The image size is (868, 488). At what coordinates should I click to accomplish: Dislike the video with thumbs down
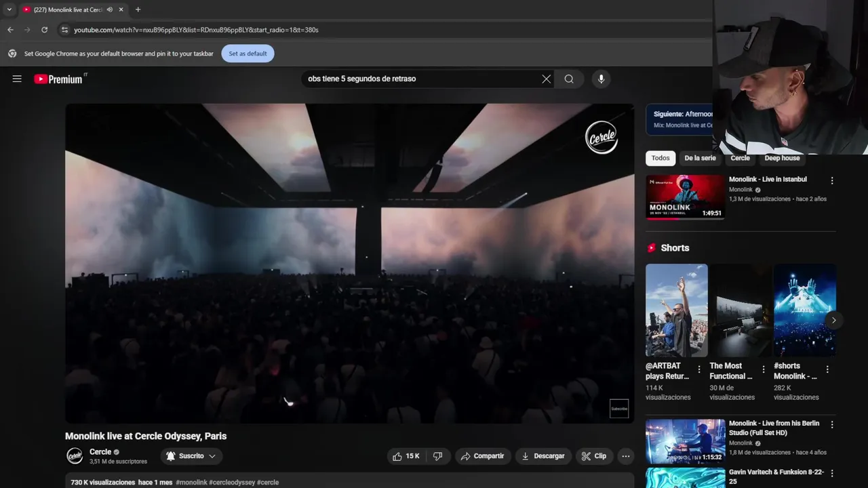pyautogui.click(x=438, y=456)
